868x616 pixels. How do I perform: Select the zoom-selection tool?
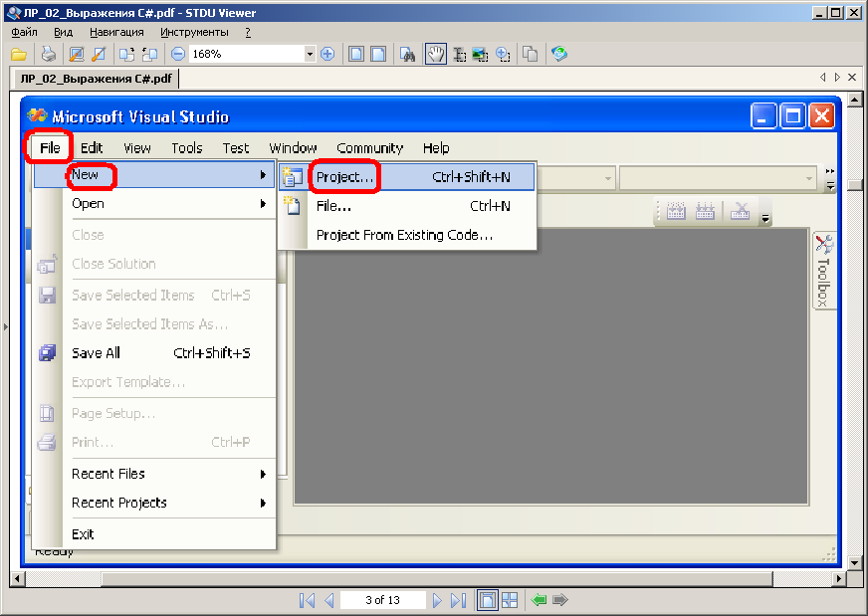point(503,55)
